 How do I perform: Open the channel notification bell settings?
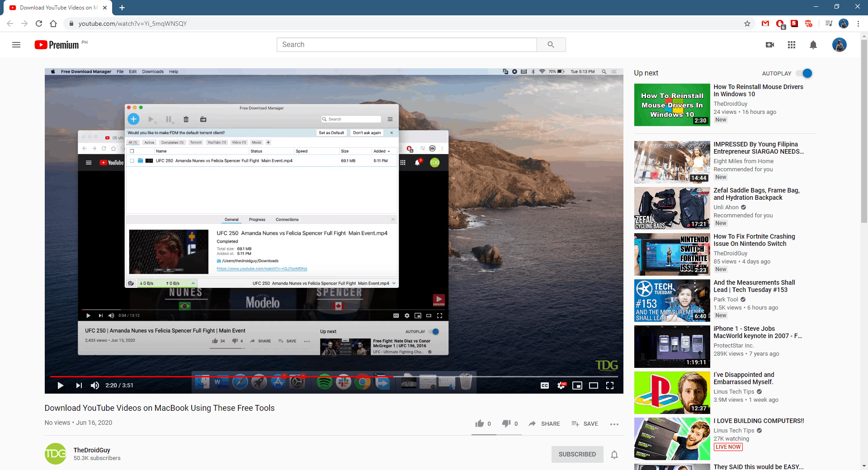click(614, 454)
